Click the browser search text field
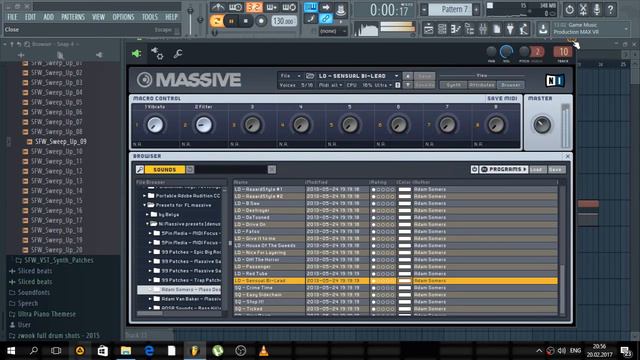The height and width of the screenshot is (360, 640). coord(231,169)
